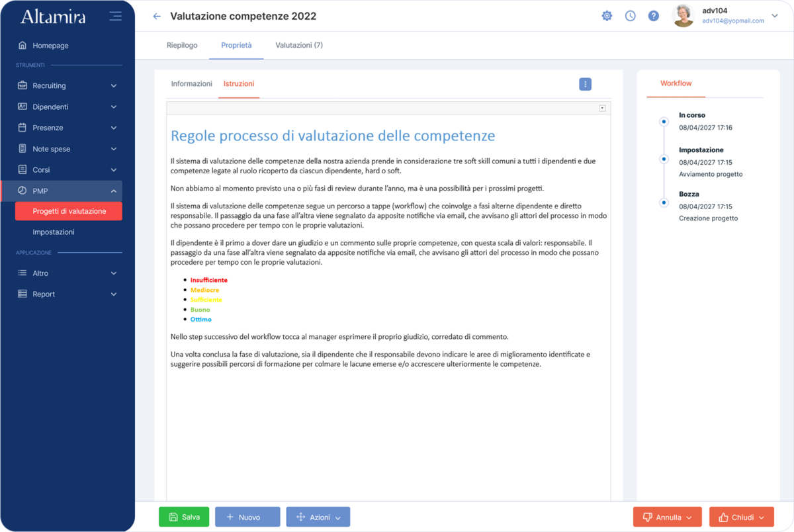Click the plus icon on Nuovo

[x=230, y=517]
